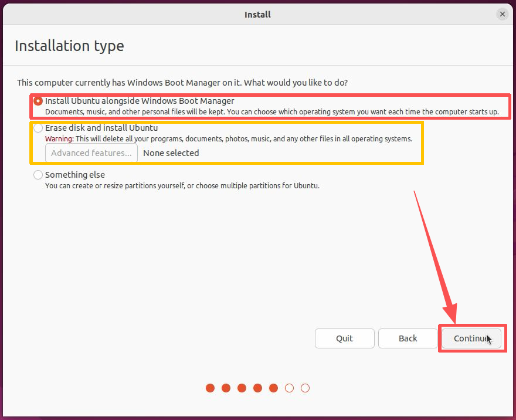Click Continue to proceed with installation
516x420 pixels.
click(x=471, y=338)
